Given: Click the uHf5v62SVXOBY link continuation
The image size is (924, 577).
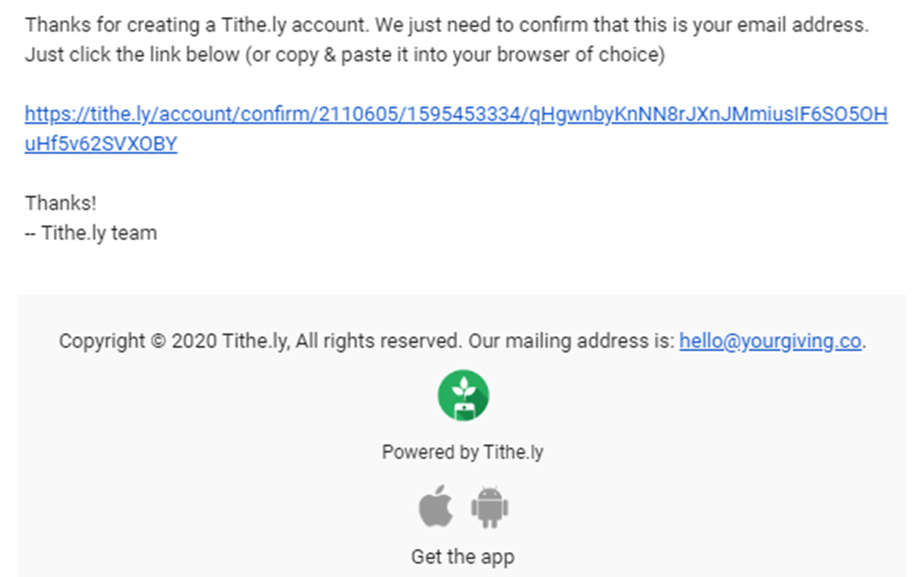Looking at the screenshot, I should 101,144.
